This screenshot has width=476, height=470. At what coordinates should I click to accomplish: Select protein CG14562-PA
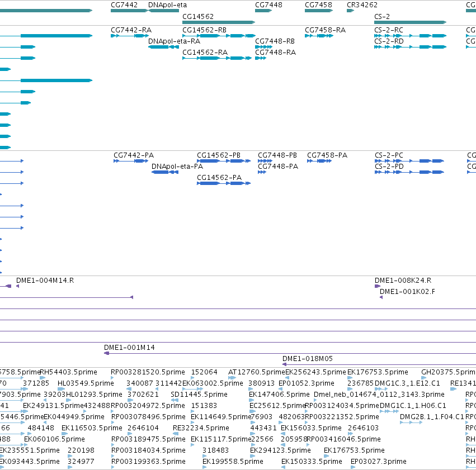[x=219, y=178]
